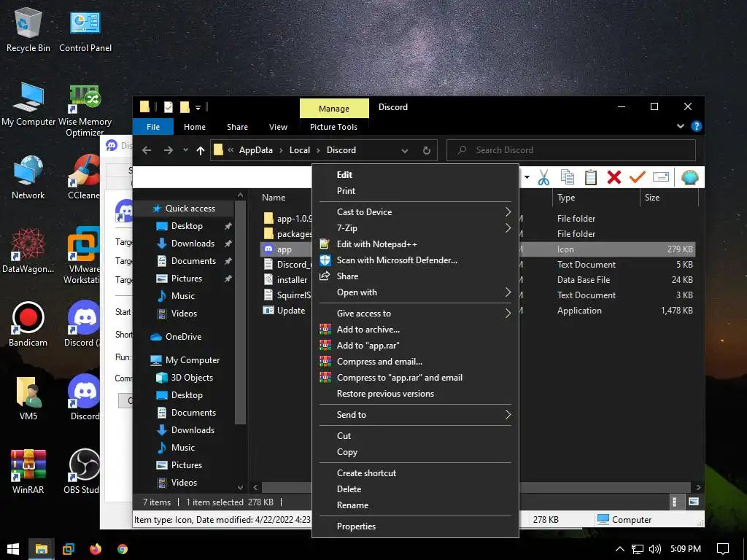This screenshot has height=560, width=747.
Task: Open the address bar history dropdown
Action: (x=404, y=150)
